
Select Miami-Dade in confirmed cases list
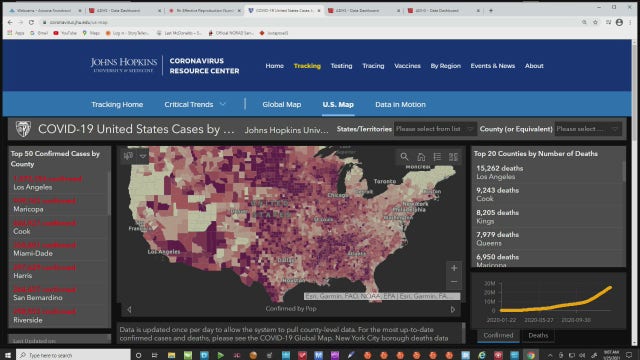[59, 249]
